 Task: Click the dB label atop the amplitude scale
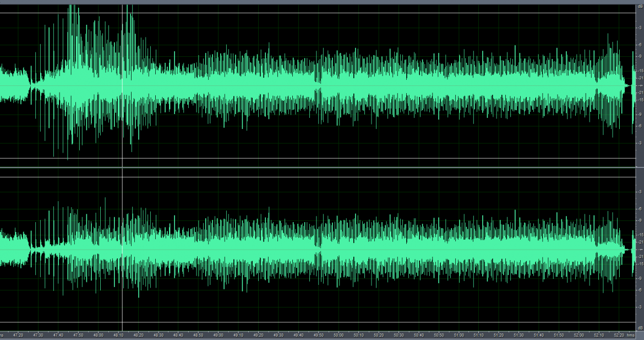(x=640, y=6)
